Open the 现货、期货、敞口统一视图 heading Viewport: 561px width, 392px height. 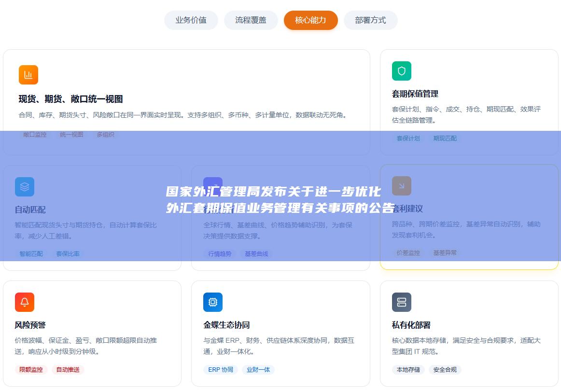pyautogui.click(x=71, y=99)
